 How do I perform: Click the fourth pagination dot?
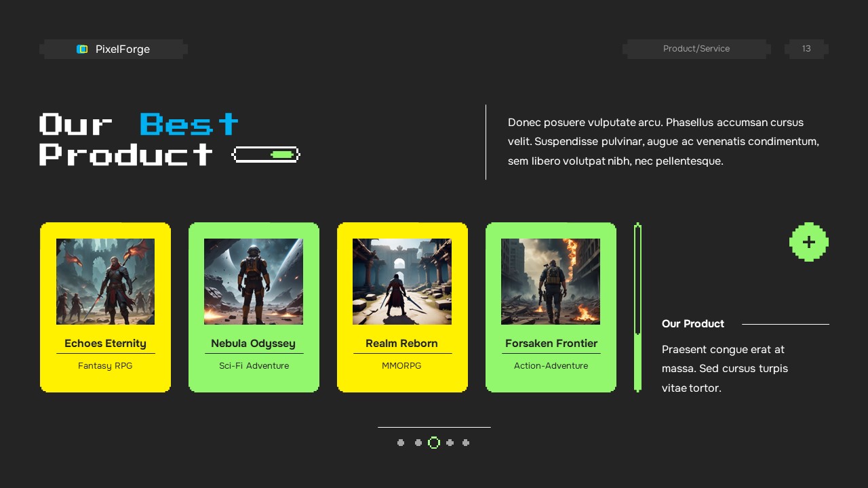click(450, 443)
